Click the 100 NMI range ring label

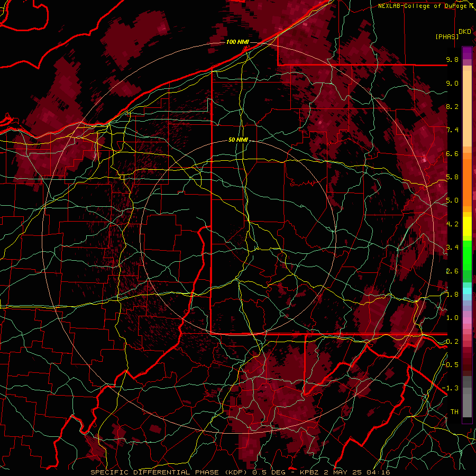point(237,42)
